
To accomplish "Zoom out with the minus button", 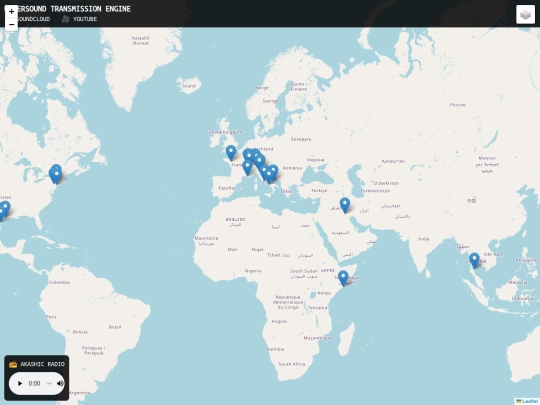I will click(x=11, y=24).
